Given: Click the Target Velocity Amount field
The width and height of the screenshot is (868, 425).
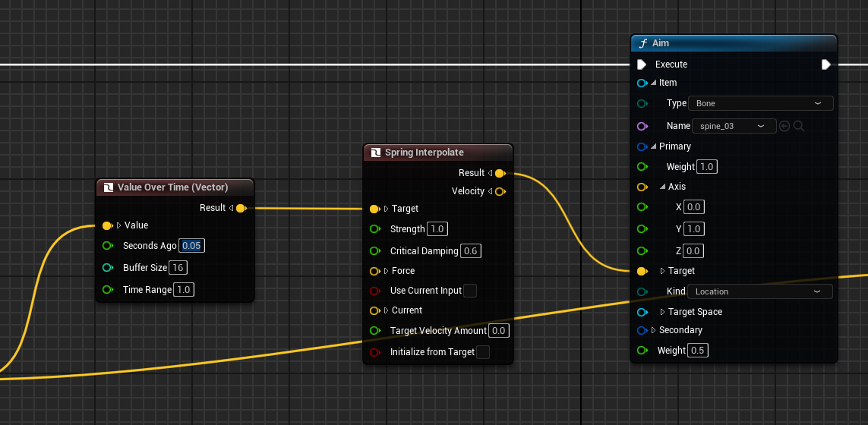Looking at the screenshot, I should [499, 331].
